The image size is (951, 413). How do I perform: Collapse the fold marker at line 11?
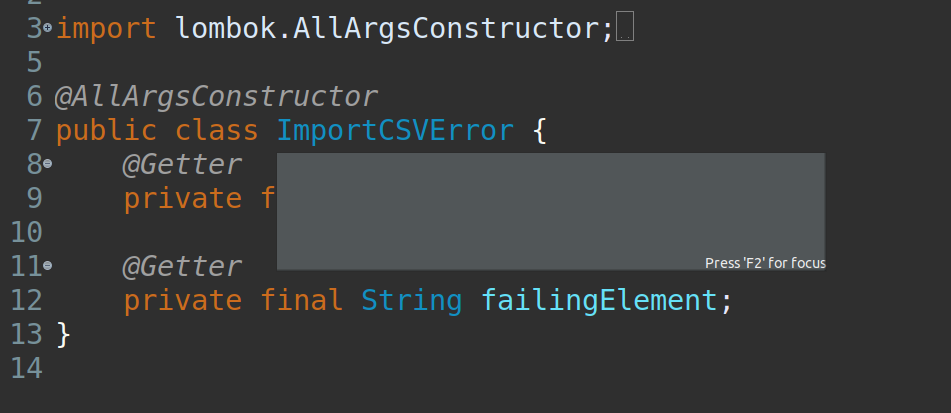tap(47, 266)
